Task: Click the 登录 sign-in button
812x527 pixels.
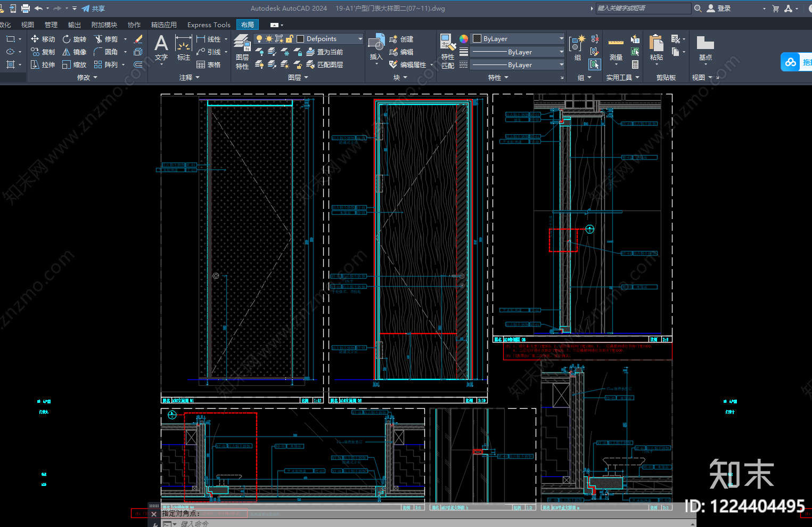Action: click(x=719, y=9)
